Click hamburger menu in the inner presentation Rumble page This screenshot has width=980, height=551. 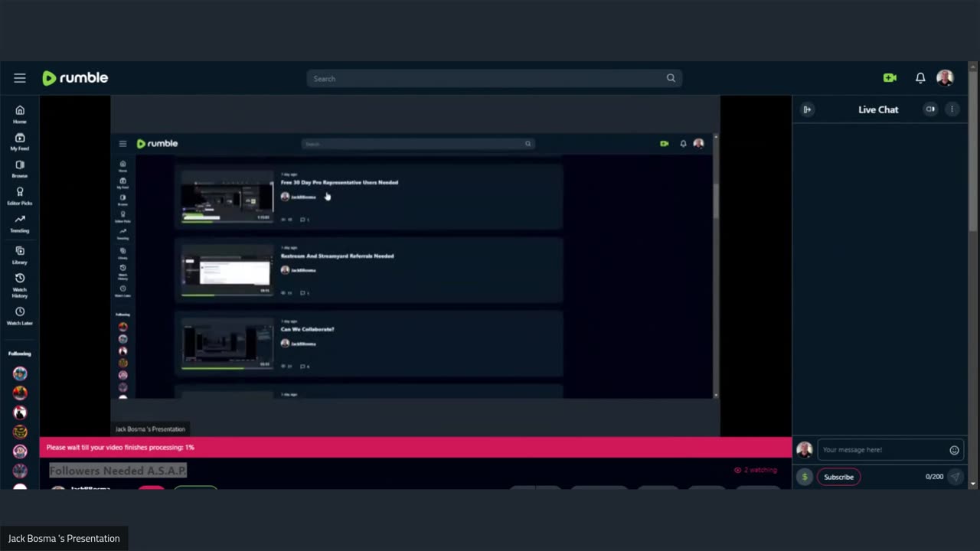122,144
